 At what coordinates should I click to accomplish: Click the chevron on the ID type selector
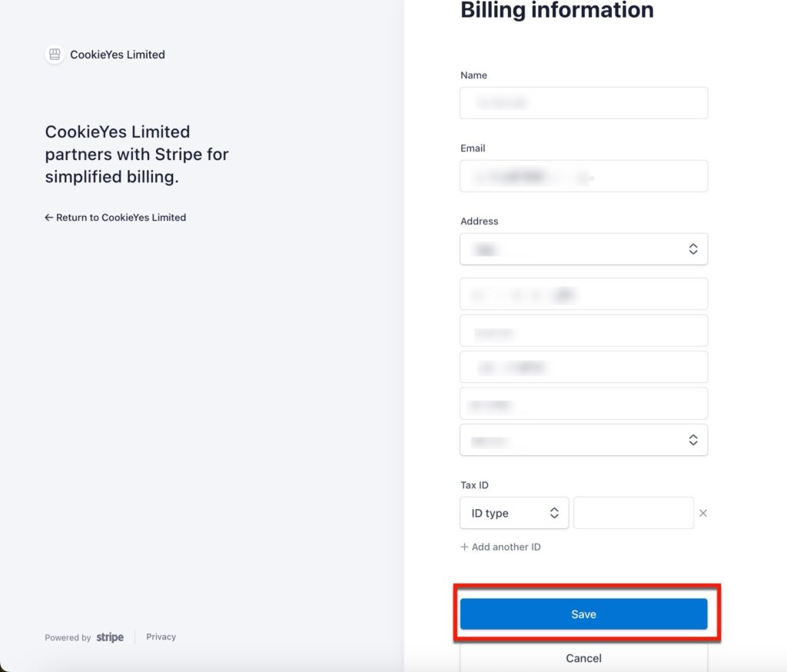556,513
